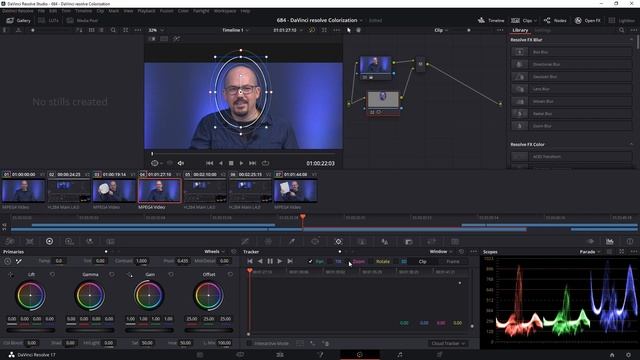Reset the Offset wheel
Screen dimensions: 640x360
click(230, 275)
